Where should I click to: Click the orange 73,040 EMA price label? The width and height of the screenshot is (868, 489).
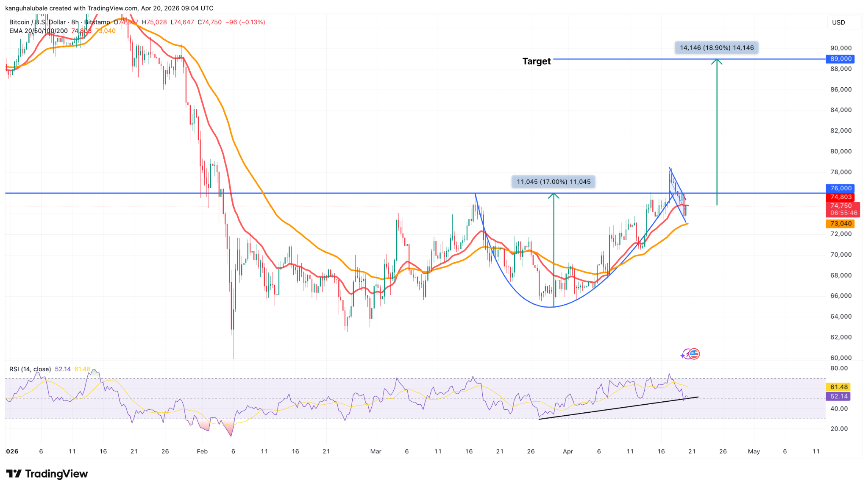[x=840, y=224]
